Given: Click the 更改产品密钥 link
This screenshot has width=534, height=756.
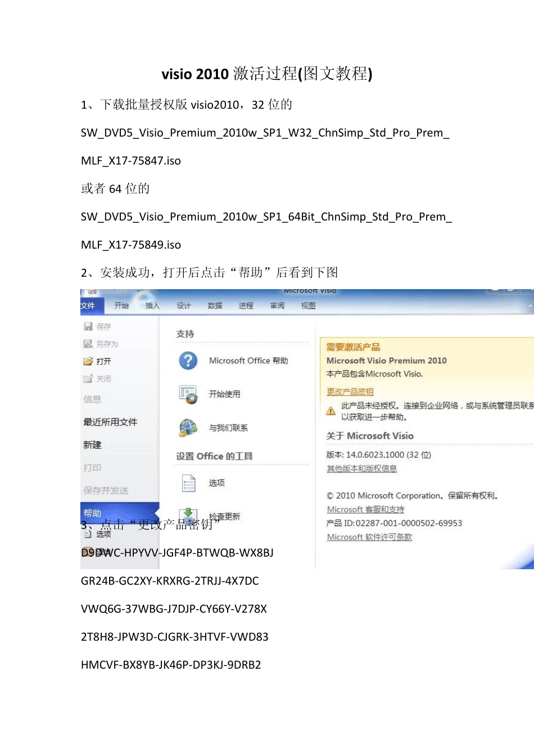Looking at the screenshot, I should point(350,392).
